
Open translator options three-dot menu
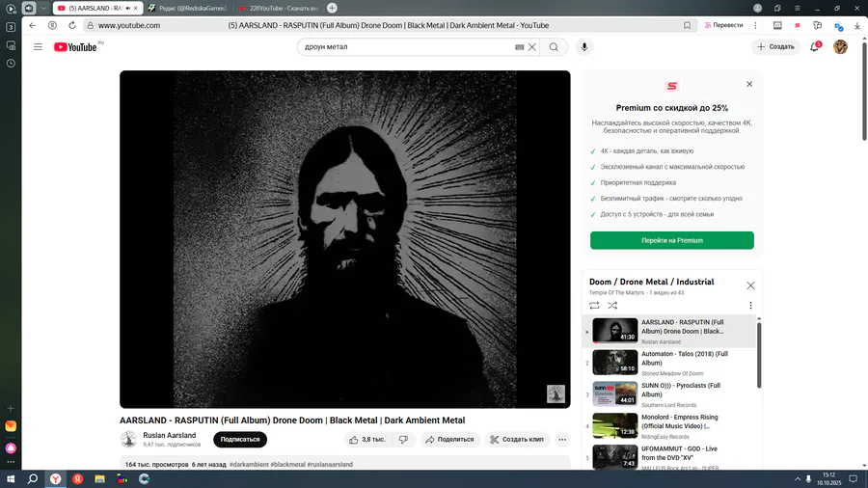point(755,25)
